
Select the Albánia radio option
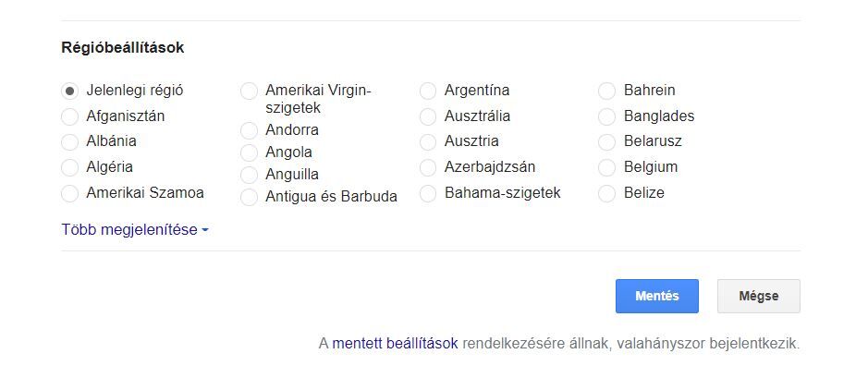tap(69, 142)
